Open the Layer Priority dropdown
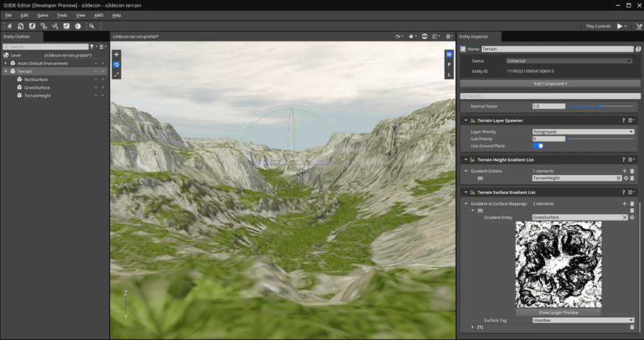The image size is (644, 340). (583, 131)
